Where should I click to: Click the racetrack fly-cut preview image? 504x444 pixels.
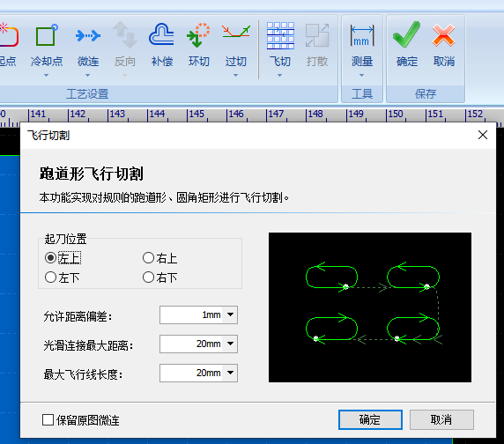(370, 307)
